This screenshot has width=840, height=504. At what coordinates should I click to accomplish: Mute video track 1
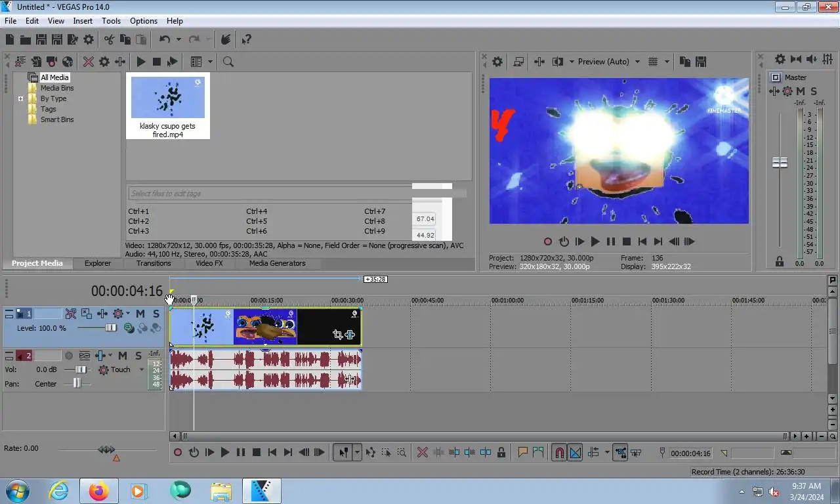coord(140,314)
